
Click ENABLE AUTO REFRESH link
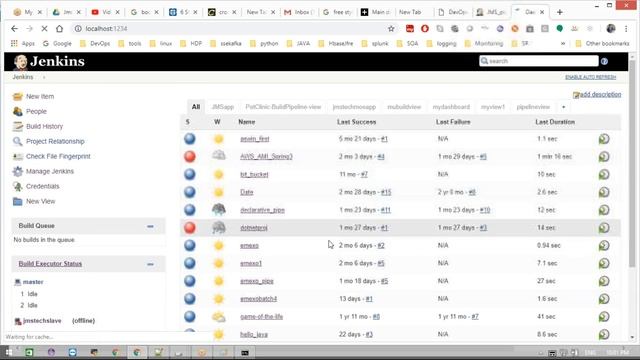[591, 77]
